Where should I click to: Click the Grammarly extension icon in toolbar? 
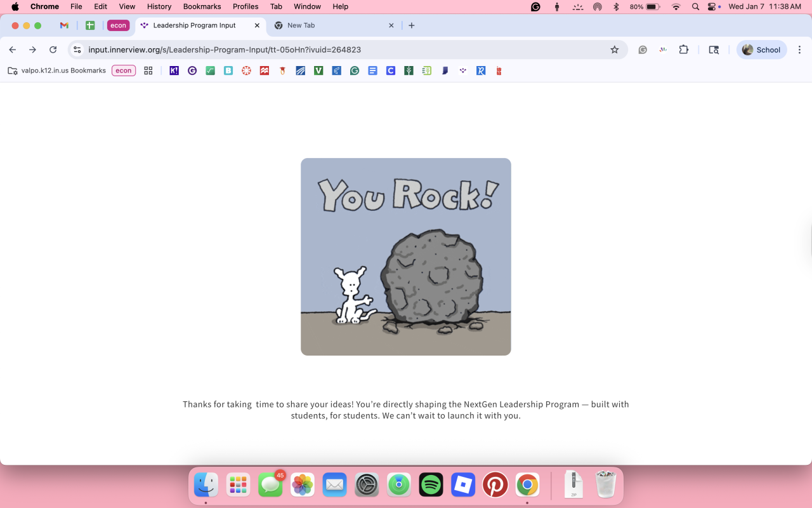(x=643, y=50)
